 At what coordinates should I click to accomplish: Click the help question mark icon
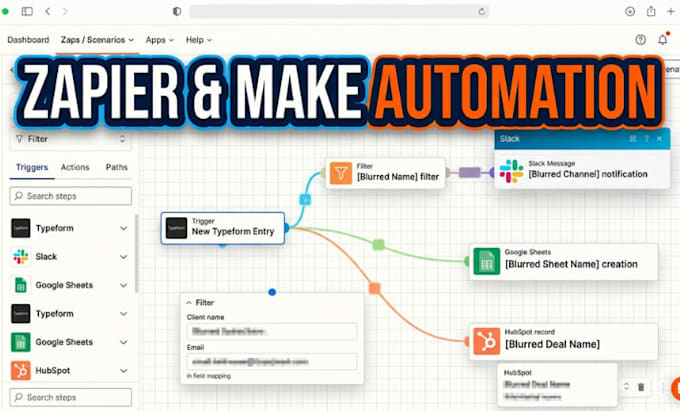pos(640,40)
